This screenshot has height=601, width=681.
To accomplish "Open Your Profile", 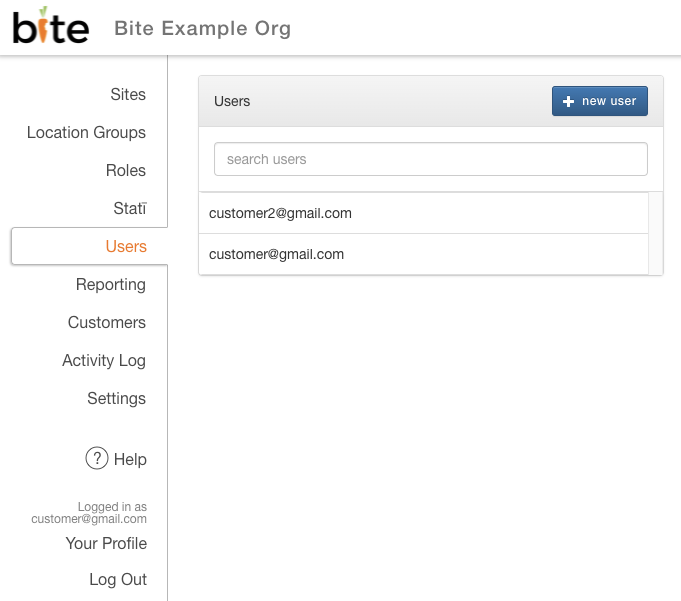I will click(106, 543).
